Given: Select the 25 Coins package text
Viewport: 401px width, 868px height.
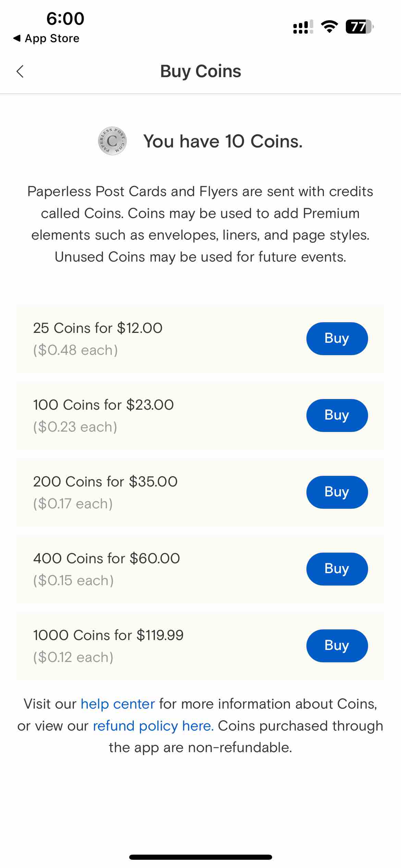Looking at the screenshot, I should 98,328.
